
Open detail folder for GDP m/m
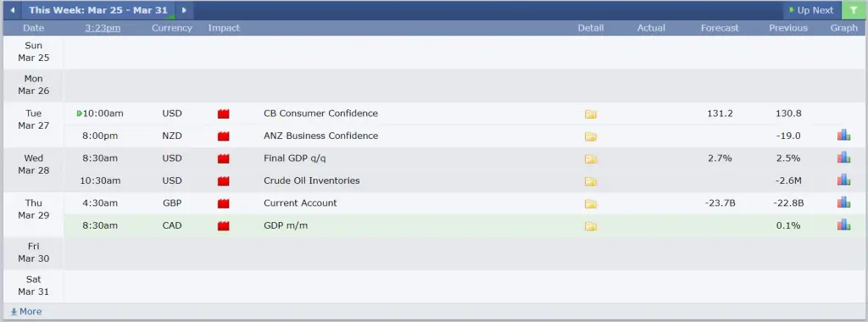tap(591, 226)
